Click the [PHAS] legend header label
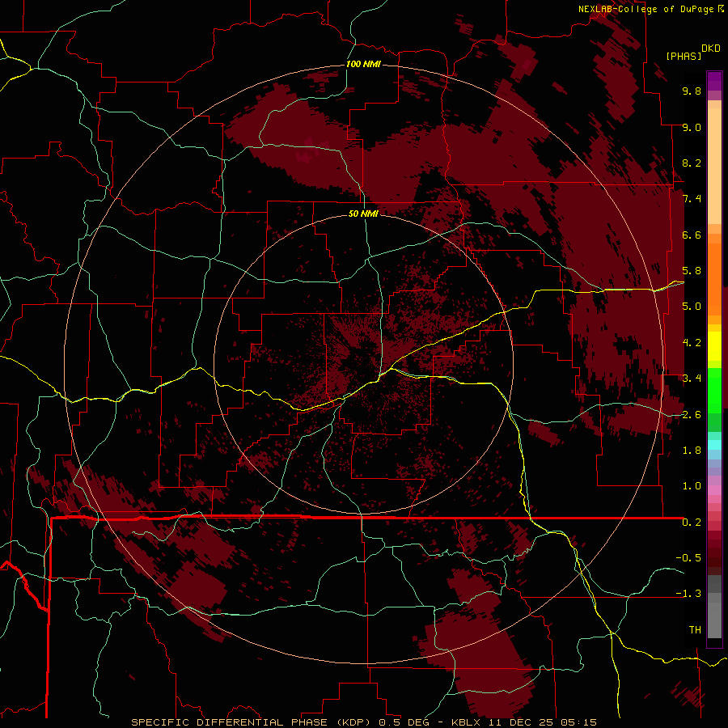728x728 pixels. [684, 56]
